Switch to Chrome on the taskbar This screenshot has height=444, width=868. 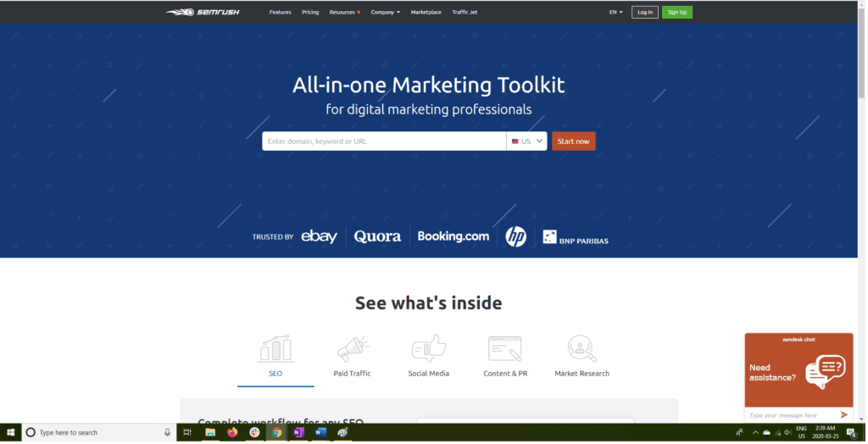pyautogui.click(x=277, y=433)
